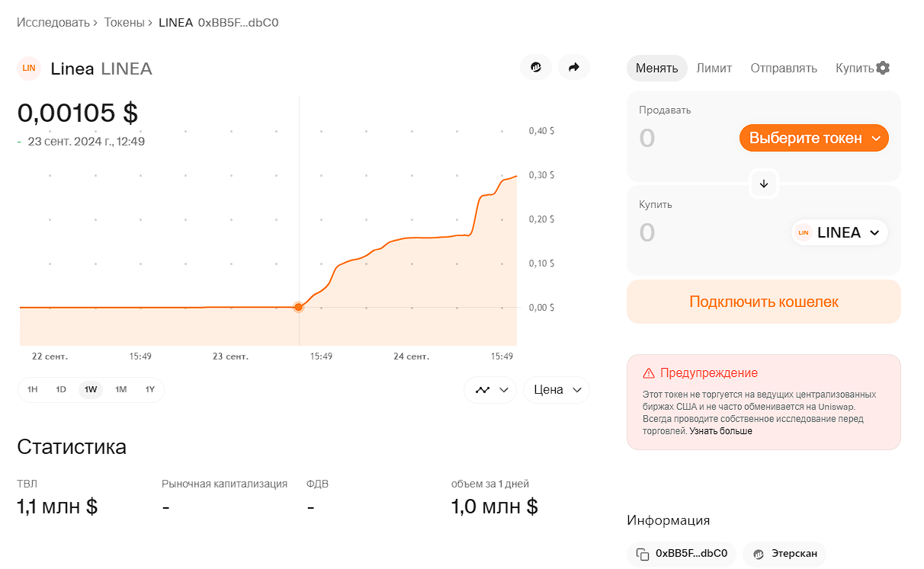The height and width of the screenshot is (569, 924).
Task: Activate the 1Y timeframe button
Action: click(148, 389)
